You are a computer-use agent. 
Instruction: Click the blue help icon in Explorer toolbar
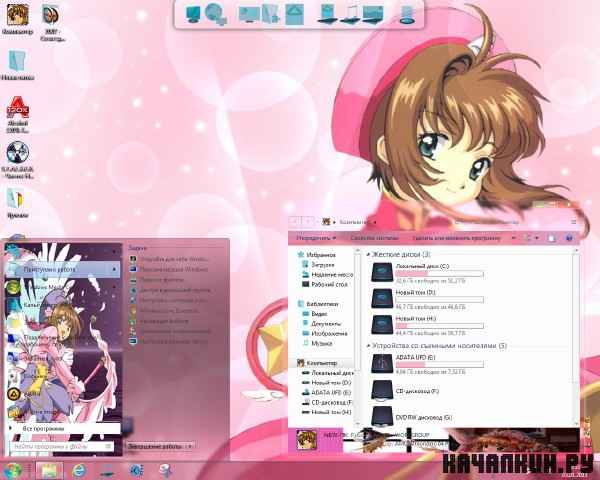coord(569,238)
